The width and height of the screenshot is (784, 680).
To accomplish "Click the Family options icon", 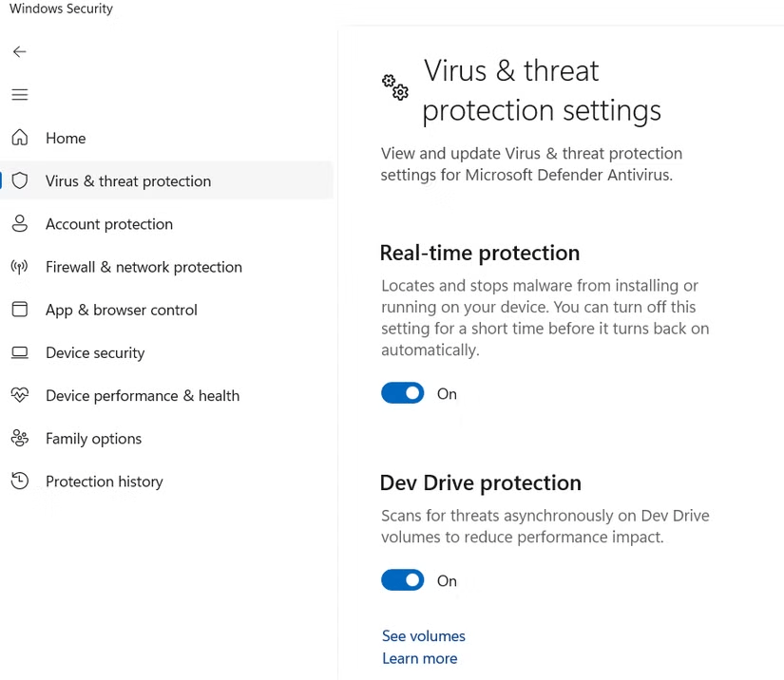I will pos(19,438).
